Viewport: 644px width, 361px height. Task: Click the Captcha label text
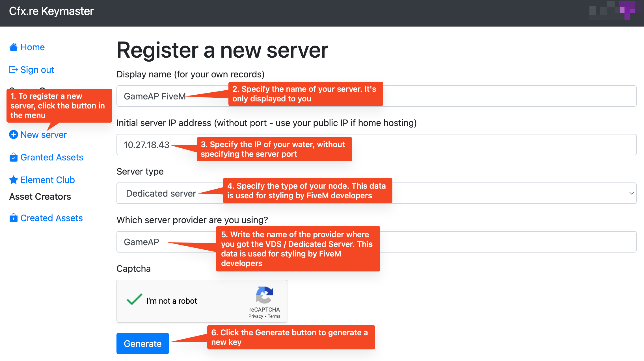(133, 269)
